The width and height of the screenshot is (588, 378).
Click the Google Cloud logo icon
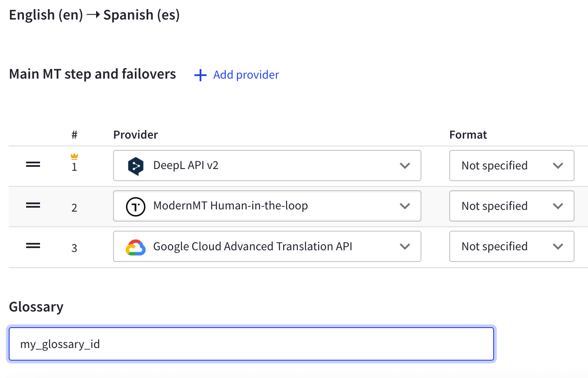pyautogui.click(x=135, y=247)
